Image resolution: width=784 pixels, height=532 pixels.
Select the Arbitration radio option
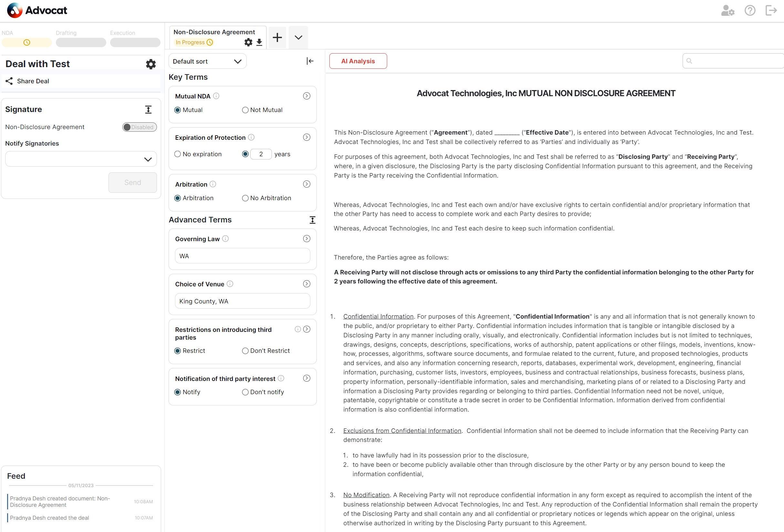(178, 198)
